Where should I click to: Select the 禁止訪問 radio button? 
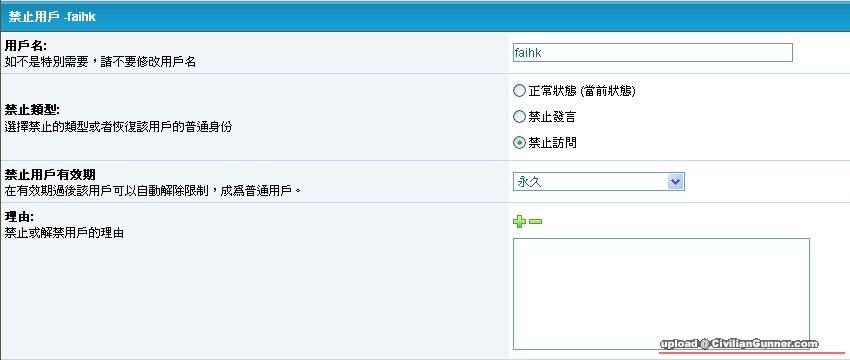pyautogui.click(x=519, y=143)
